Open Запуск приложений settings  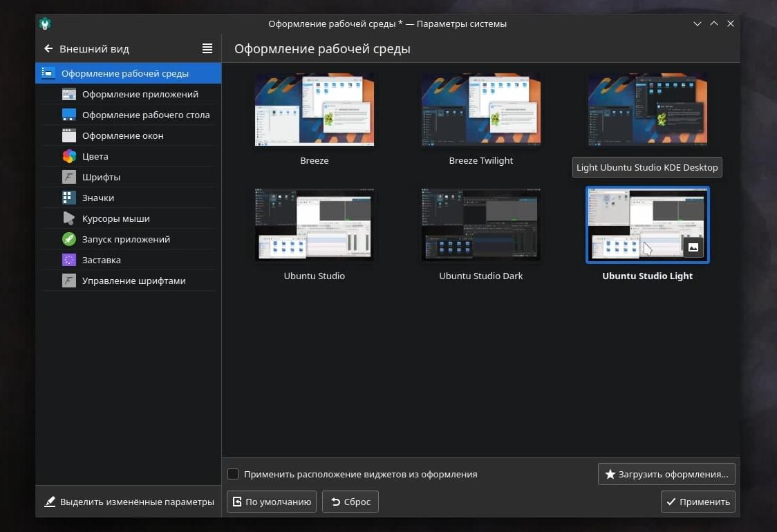129,240
